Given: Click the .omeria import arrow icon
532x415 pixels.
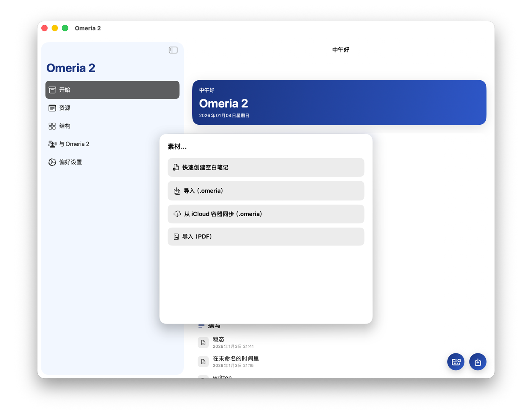Looking at the screenshot, I should point(177,191).
